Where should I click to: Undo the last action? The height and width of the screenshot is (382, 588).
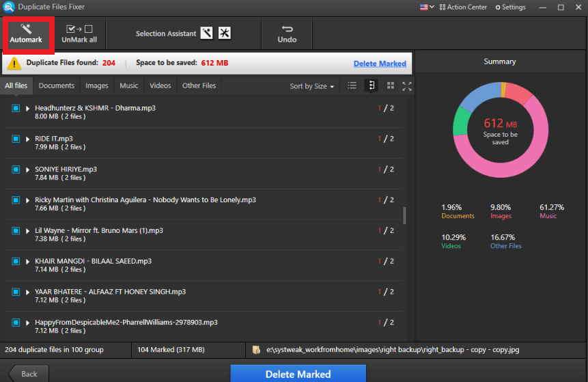(x=287, y=33)
